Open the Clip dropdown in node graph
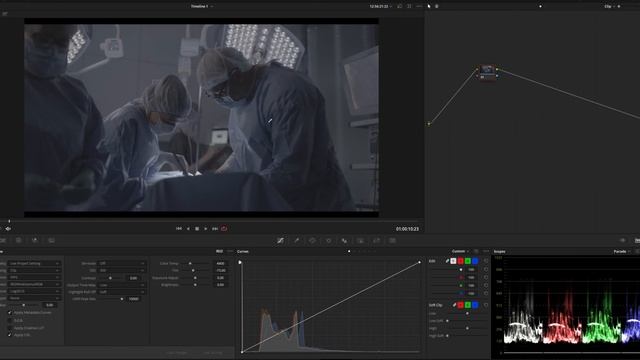The height and width of the screenshot is (360, 640). [609, 6]
